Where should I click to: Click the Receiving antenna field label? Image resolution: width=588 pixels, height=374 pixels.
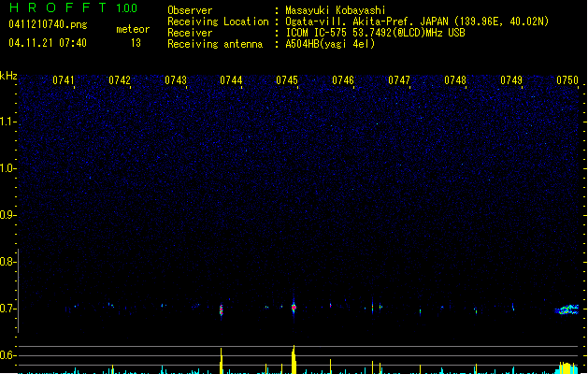tap(215, 44)
